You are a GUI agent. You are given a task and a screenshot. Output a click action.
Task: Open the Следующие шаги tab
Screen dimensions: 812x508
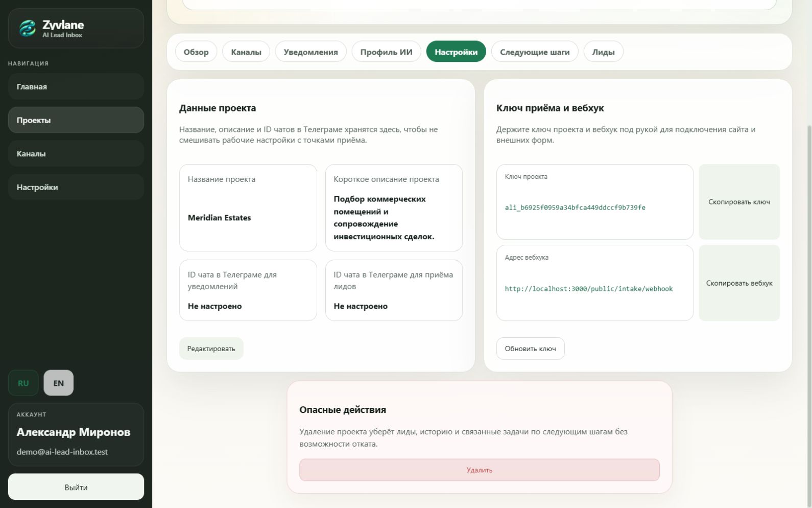coord(535,52)
